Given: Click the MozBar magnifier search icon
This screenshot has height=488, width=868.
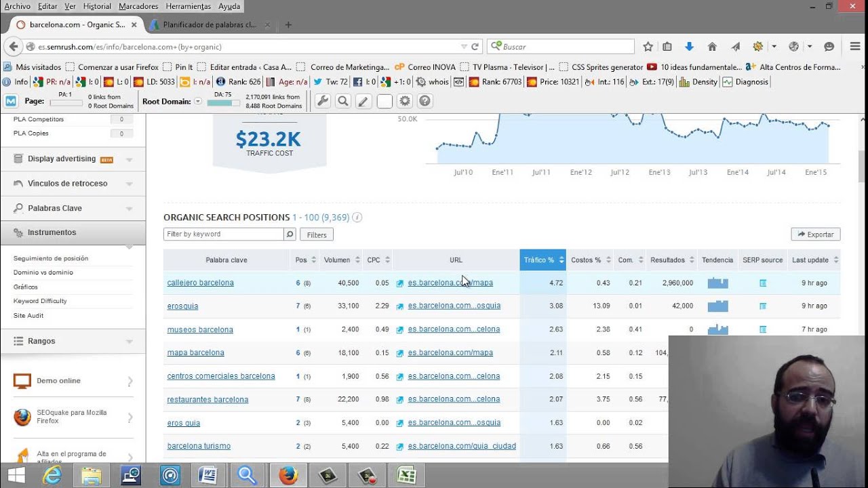Looking at the screenshot, I should (343, 101).
